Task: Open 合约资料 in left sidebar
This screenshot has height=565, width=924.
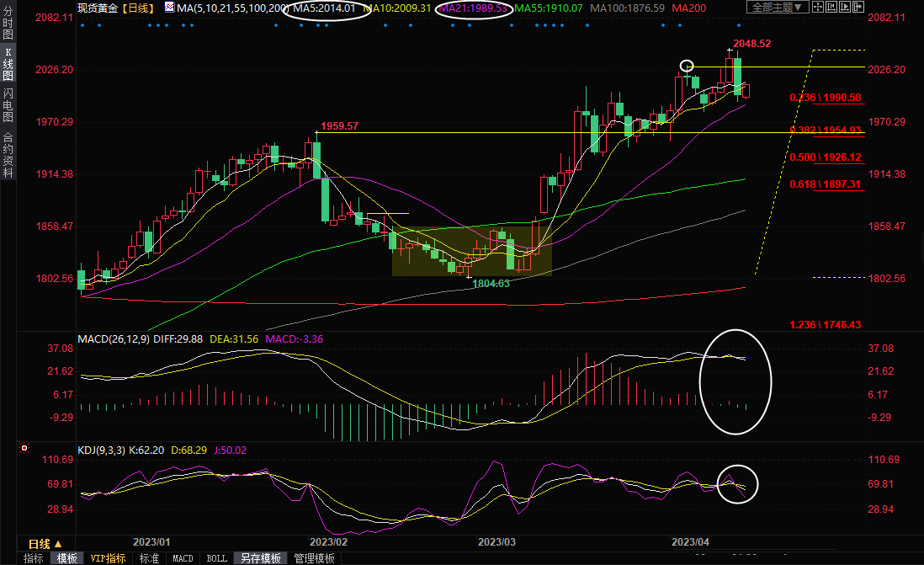Action: point(8,153)
